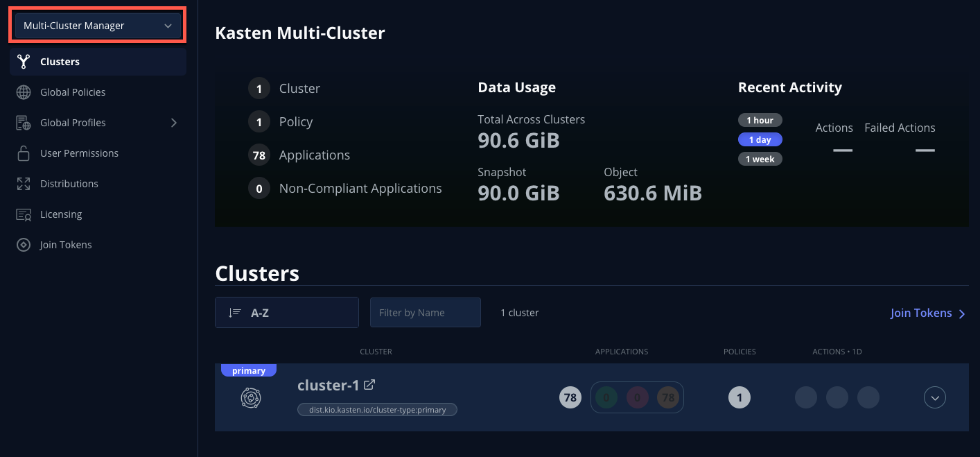The height and width of the screenshot is (457, 980).
Task: Click the Object 630.6 MiB value
Action: 653,193
